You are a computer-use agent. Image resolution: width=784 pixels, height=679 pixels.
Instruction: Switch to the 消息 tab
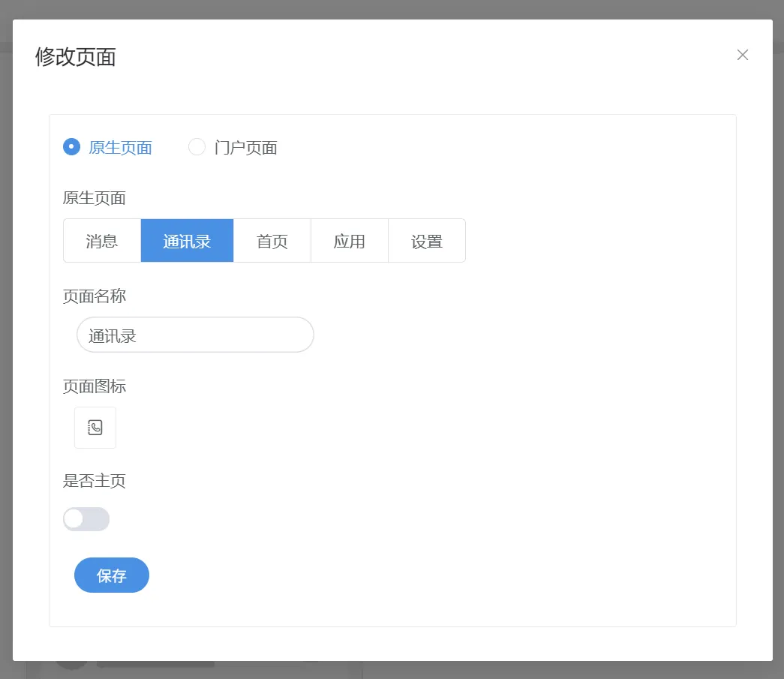point(102,241)
